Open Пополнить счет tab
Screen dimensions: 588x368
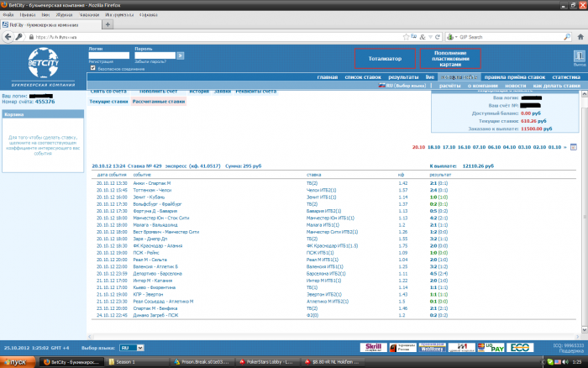pyautogui.click(x=158, y=92)
